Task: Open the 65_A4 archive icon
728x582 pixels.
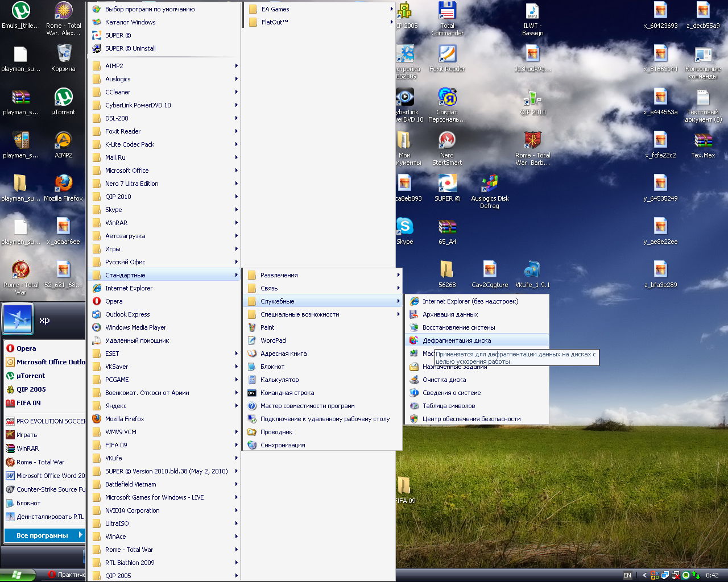Action: tap(447, 231)
